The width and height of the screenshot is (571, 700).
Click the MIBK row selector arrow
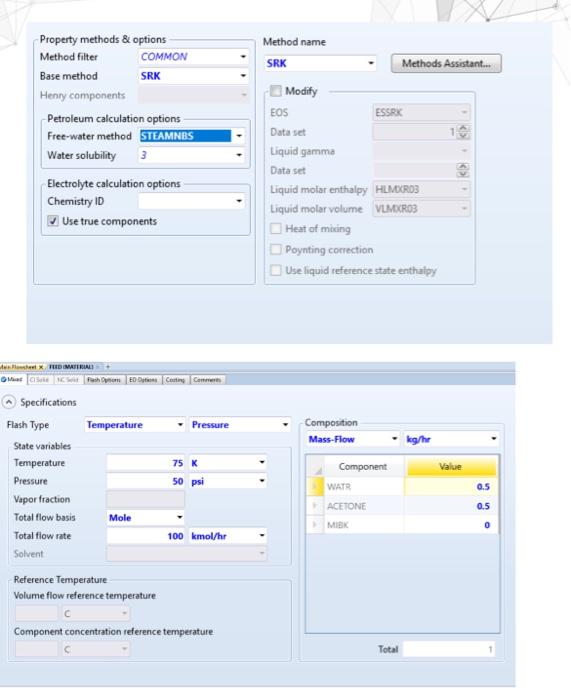click(x=315, y=525)
